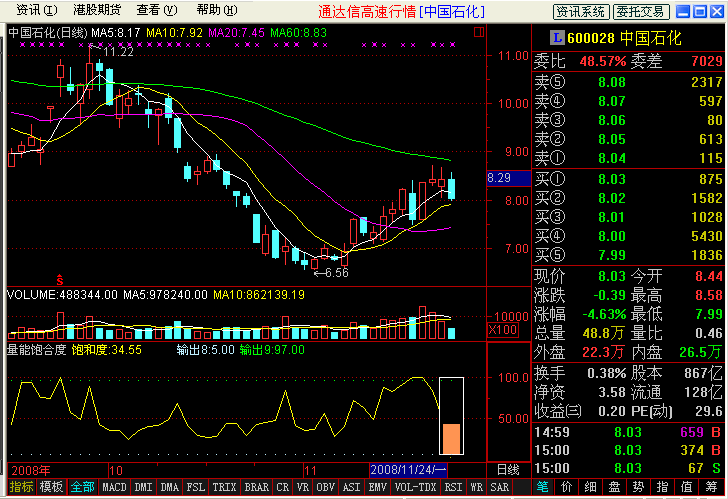This screenshot has height=499, width=728.
Task: Click the 买④ bid row at 8.00
Action: [x=628, y=236]
